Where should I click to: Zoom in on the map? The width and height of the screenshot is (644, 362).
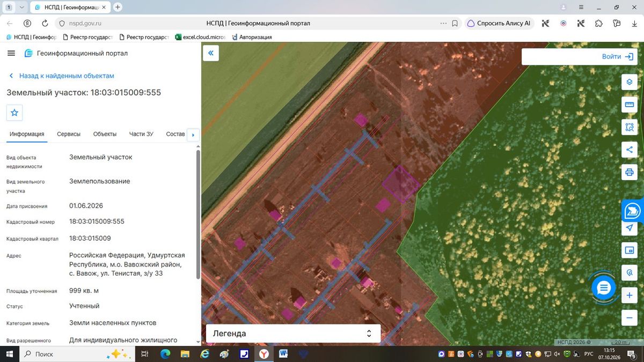click(x=630, y=295)
